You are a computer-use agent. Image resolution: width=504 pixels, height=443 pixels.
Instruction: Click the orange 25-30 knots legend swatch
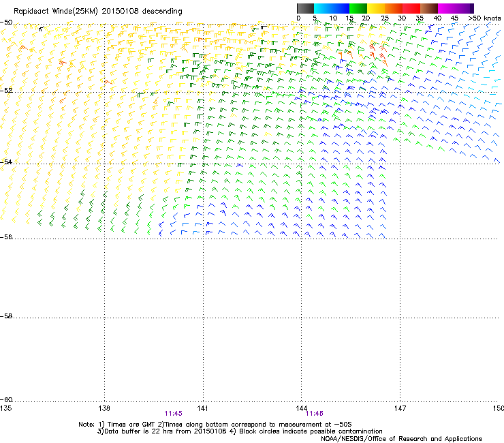(x=394, y=8)
